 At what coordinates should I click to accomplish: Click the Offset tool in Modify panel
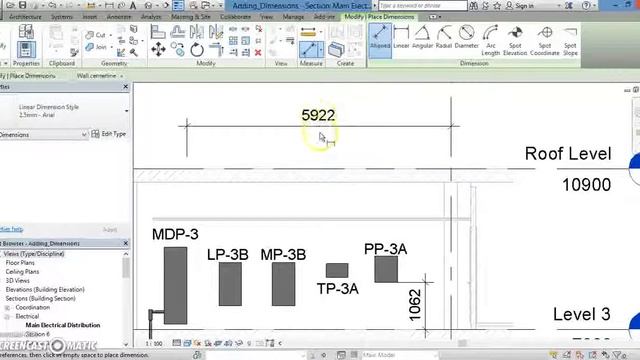click(x=178, y=32)
